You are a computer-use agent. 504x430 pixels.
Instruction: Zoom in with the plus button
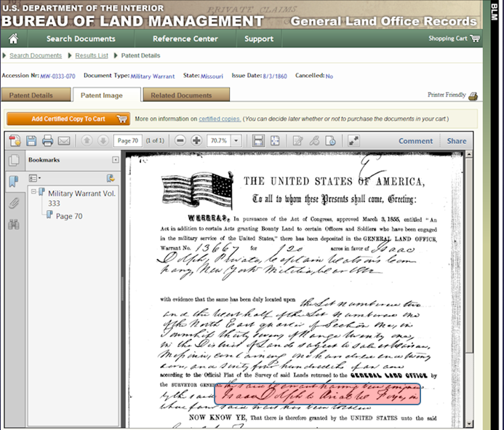point(196,140)
